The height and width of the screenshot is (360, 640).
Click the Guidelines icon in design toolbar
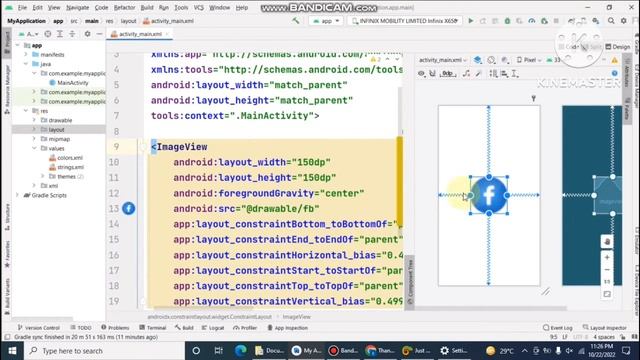point(515,74)
